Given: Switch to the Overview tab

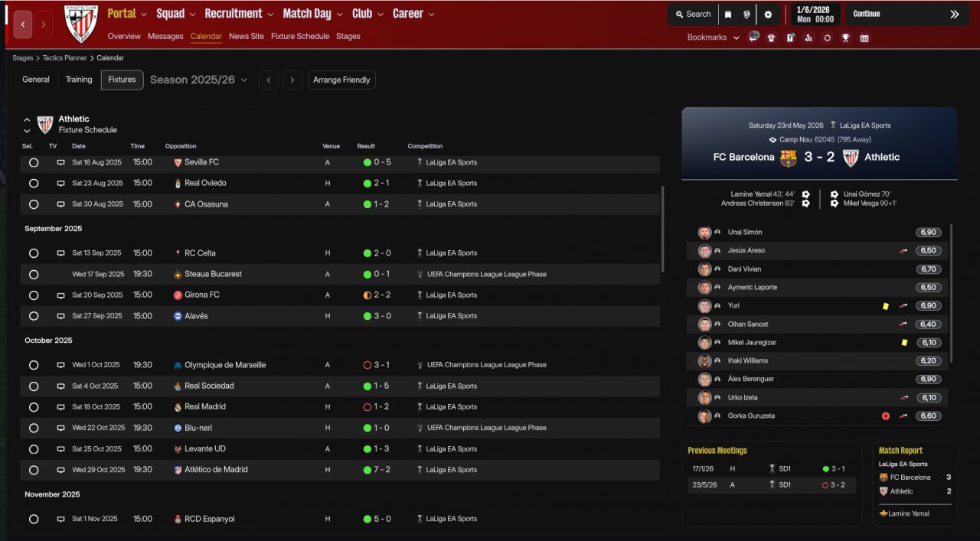Looking at the screenshot, I should [x=124, y=36].
